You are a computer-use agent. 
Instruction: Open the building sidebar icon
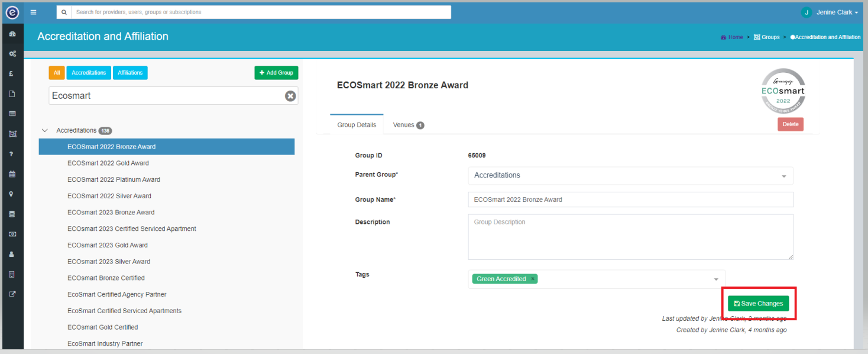pos(12,274)
